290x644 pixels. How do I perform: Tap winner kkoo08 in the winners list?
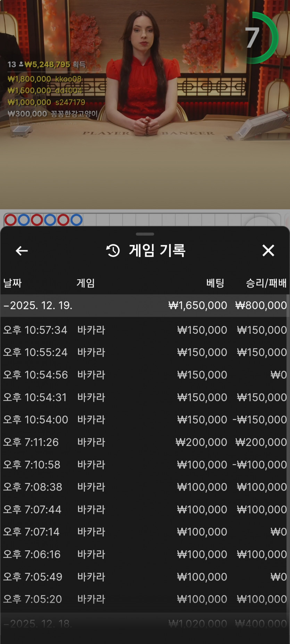[68, 79]
